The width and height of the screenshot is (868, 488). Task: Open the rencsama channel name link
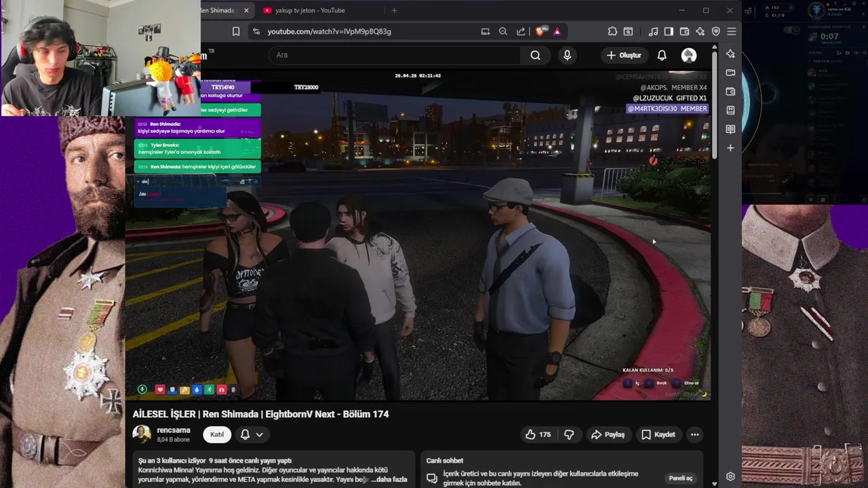click(174, 430)
